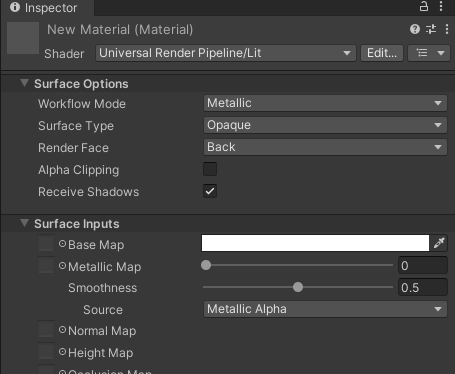Open the Base Map texture picker circle
The image size is (455, 374).
(62, 244)
